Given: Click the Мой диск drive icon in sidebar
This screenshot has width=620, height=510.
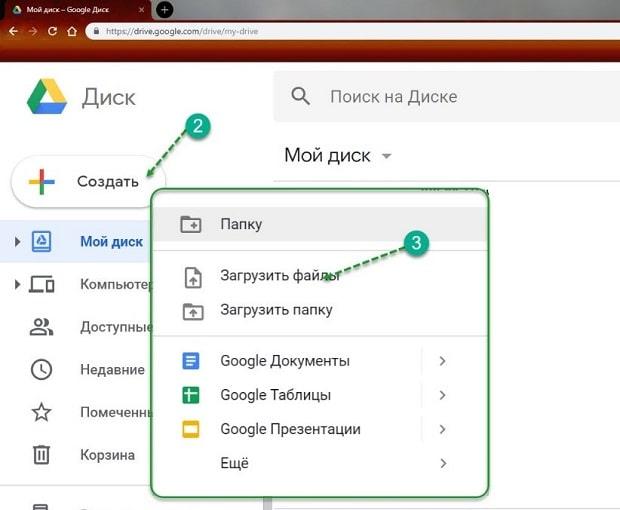Looking at the screenshot, I should pos(42,241).
